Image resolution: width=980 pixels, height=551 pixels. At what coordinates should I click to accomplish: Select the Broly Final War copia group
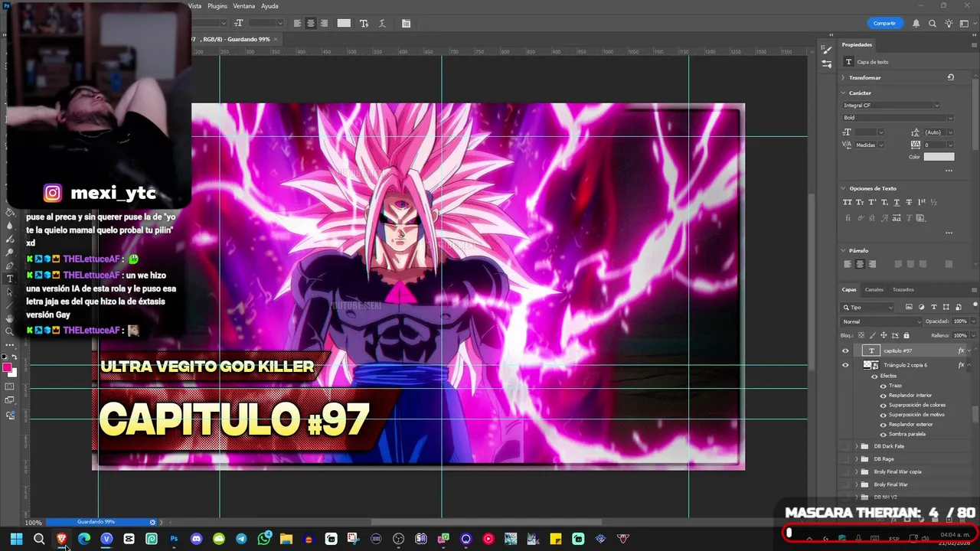[897, 471]
